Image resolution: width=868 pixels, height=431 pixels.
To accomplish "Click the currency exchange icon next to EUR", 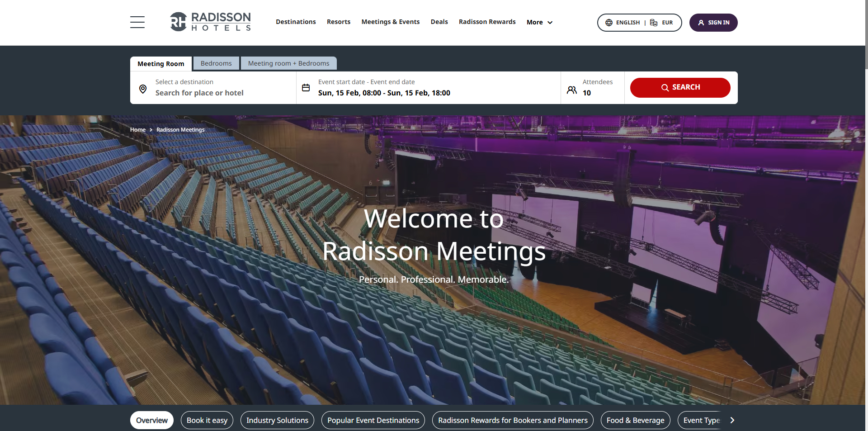I will click(x=653, y=22).
